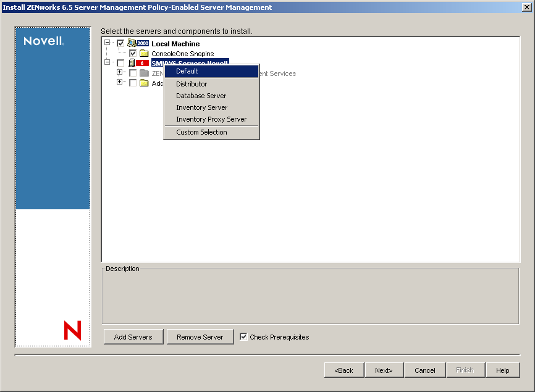Click the folder icon next to ConsoleOne Snapins

[144, 53]
